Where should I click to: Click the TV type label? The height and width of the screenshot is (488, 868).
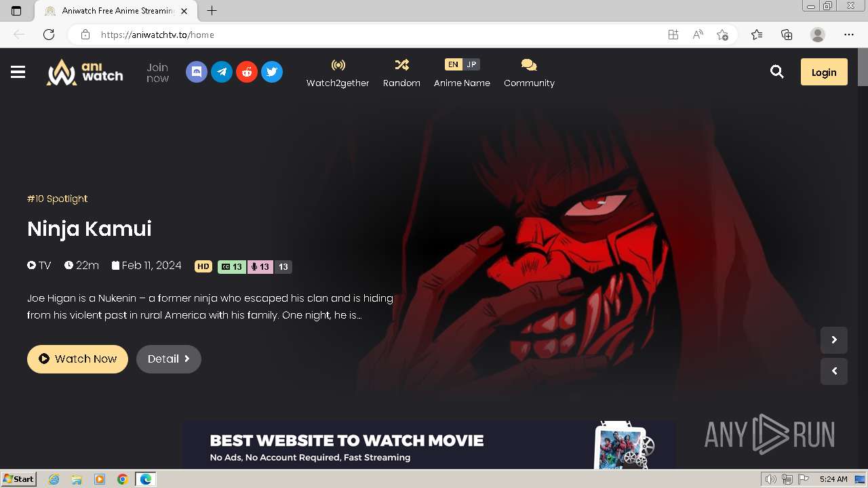[39, 266]
